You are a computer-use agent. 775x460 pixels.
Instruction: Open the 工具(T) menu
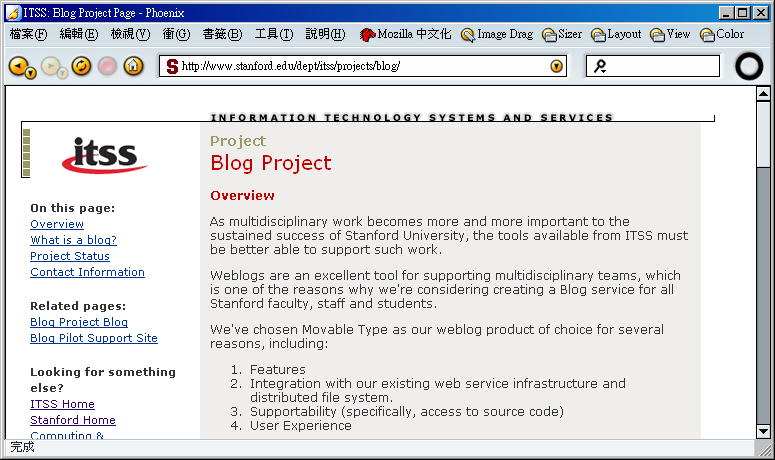click(x=274, y=34)
